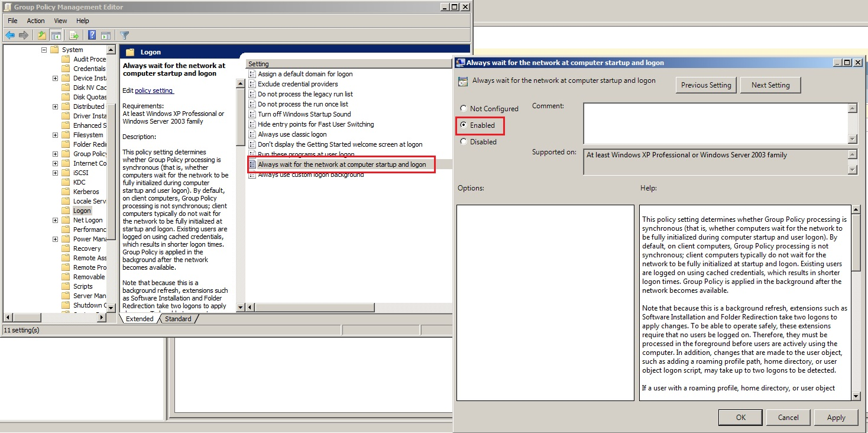Click the Up One Level folder icon
The width and height of the screenshot is (868, 433).
[42, 35]
